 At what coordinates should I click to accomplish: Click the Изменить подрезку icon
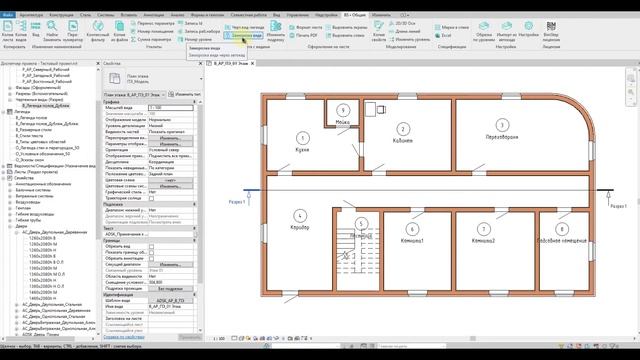(276, 31)
